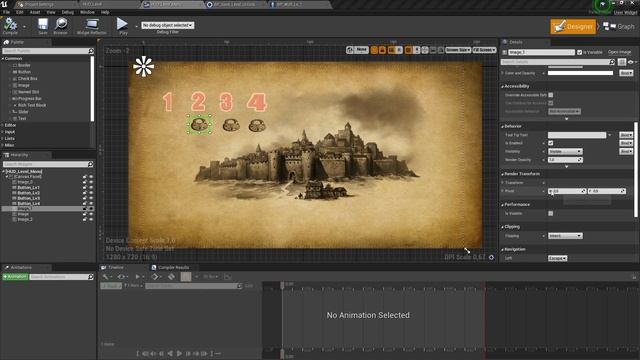Click the timeline key diamond icon
This screenshot has width=640, height=360.
(x=155, y=277)
